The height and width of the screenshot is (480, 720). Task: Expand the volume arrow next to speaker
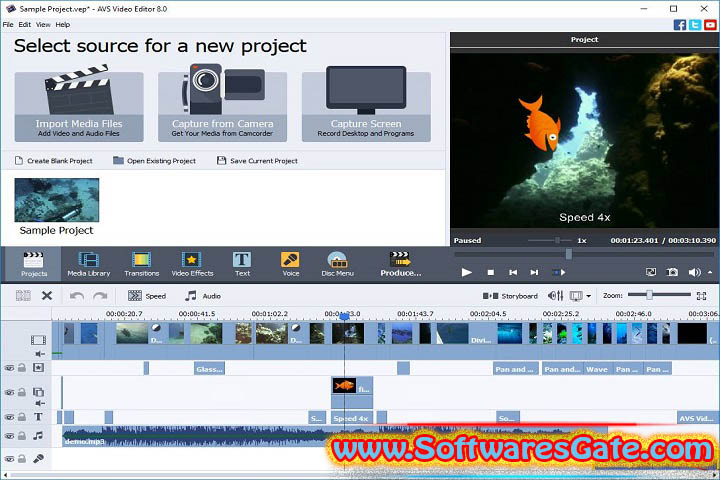click(710, 272)
